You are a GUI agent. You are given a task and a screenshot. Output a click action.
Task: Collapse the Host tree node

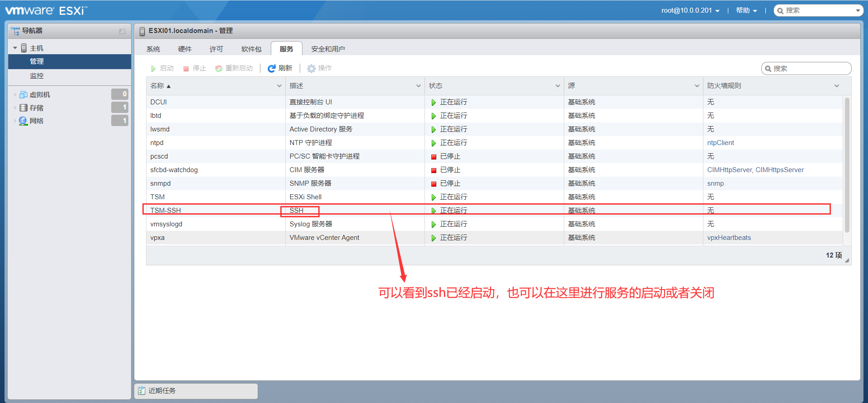pos(15,48)
